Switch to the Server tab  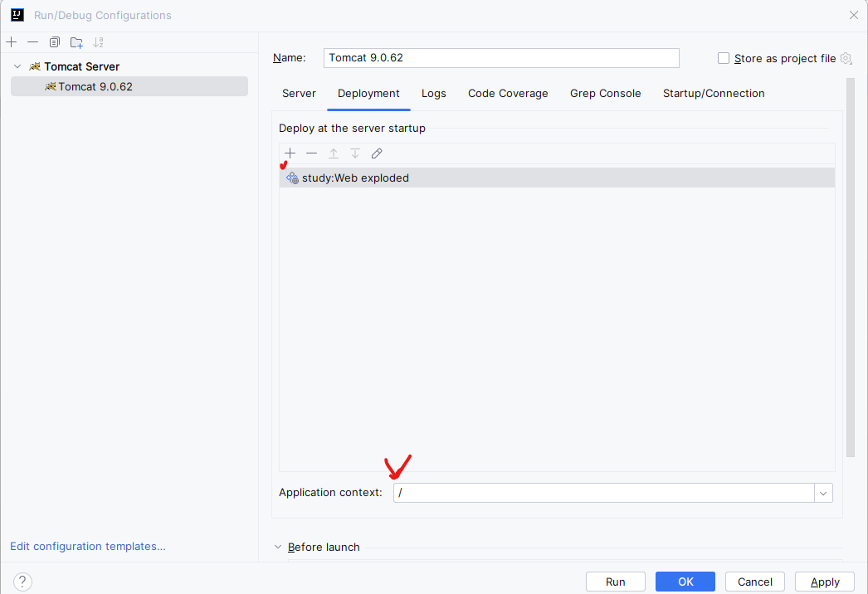(299, 94)
